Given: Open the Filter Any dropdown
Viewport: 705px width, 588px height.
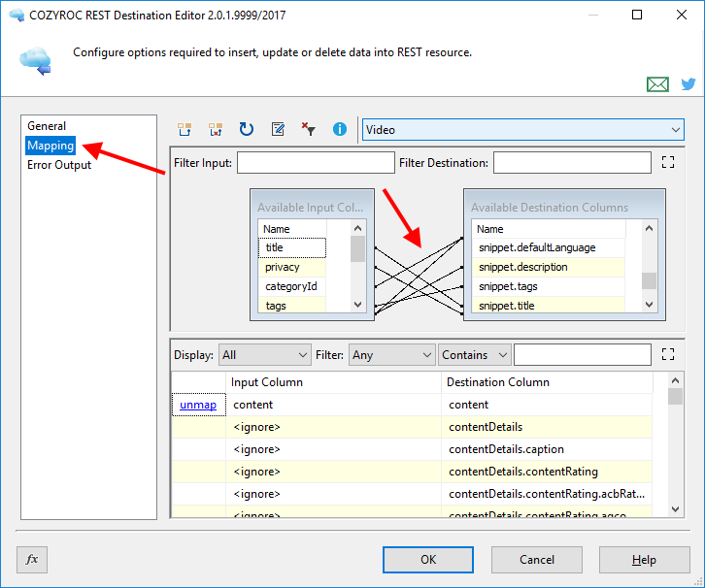Looking at the screenshot, I should point(392,355).
